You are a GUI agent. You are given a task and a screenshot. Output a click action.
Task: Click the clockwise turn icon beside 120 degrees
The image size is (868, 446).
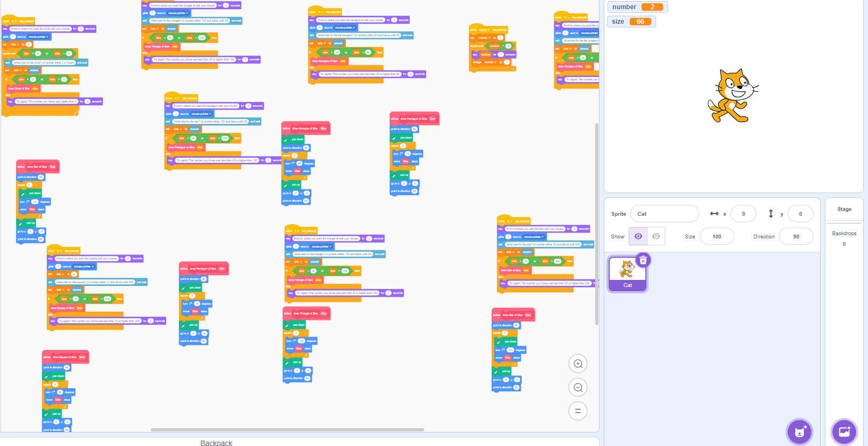pyautogui.click(x=295, y=341)
